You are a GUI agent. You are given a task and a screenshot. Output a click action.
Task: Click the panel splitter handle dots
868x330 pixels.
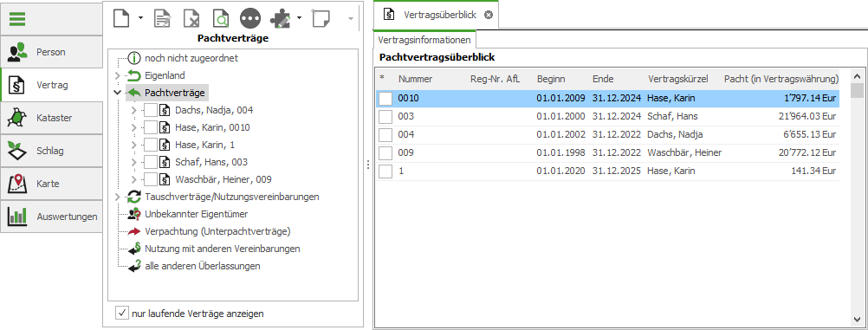pyautogui.click(x=368, y=165)
